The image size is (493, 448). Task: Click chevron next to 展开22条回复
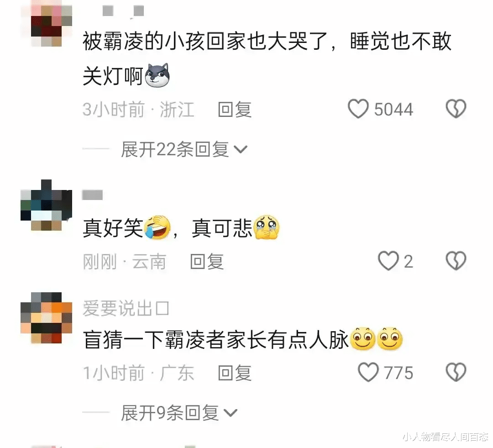coord(241,149)
